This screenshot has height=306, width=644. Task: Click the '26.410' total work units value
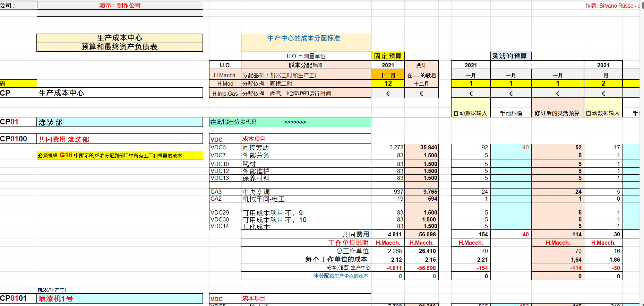(421, 251)
